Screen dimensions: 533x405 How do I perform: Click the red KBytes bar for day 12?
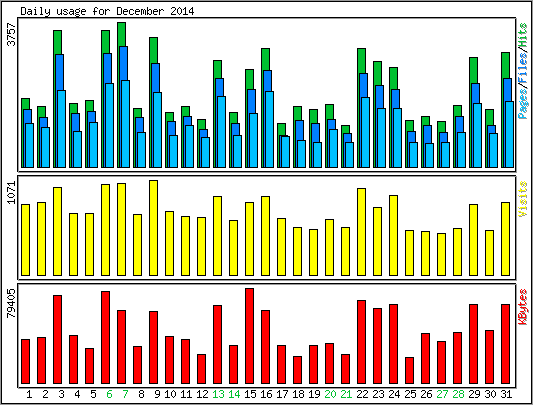pyautogui.click(x=201, y=369)
